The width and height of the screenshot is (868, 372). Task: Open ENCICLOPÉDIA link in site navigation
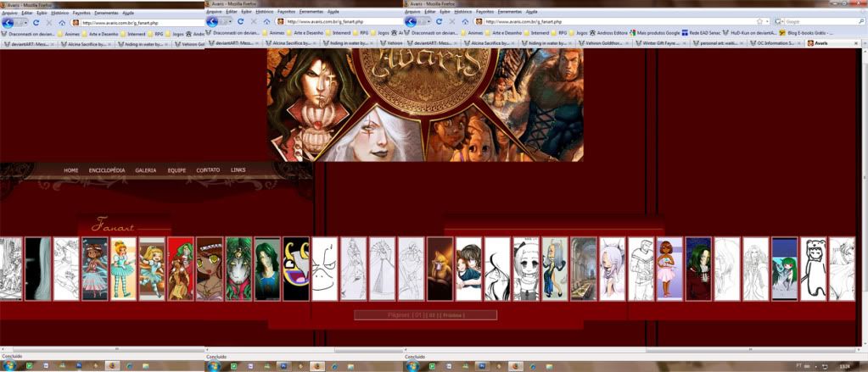pos(107,171)
